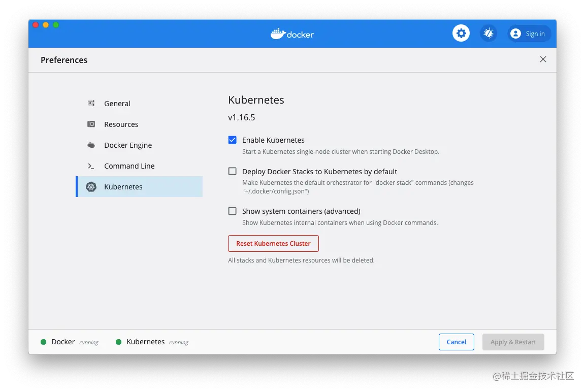Switch to Docker Engine settings

139,145
